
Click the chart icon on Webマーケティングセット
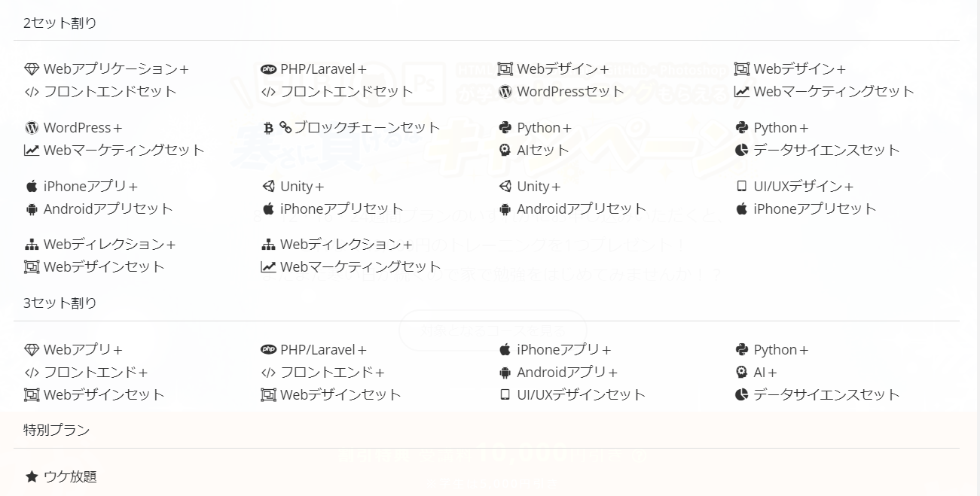tap(30, 150)
